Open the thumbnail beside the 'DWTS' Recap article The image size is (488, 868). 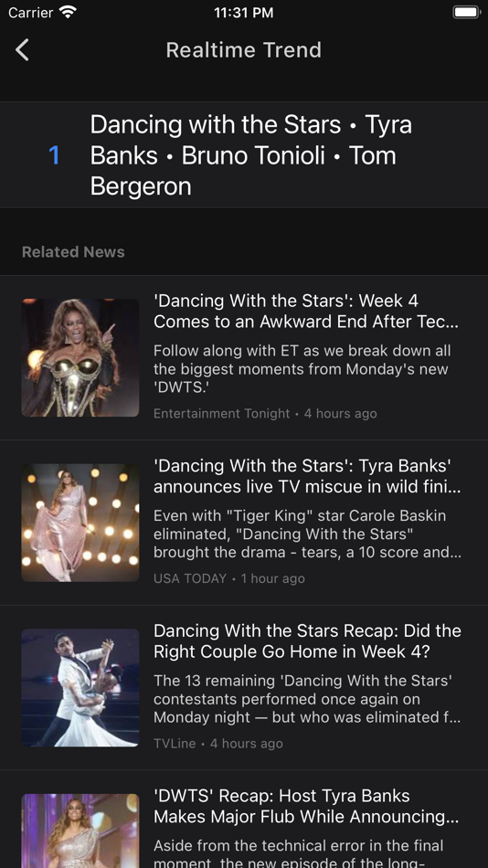80,831
